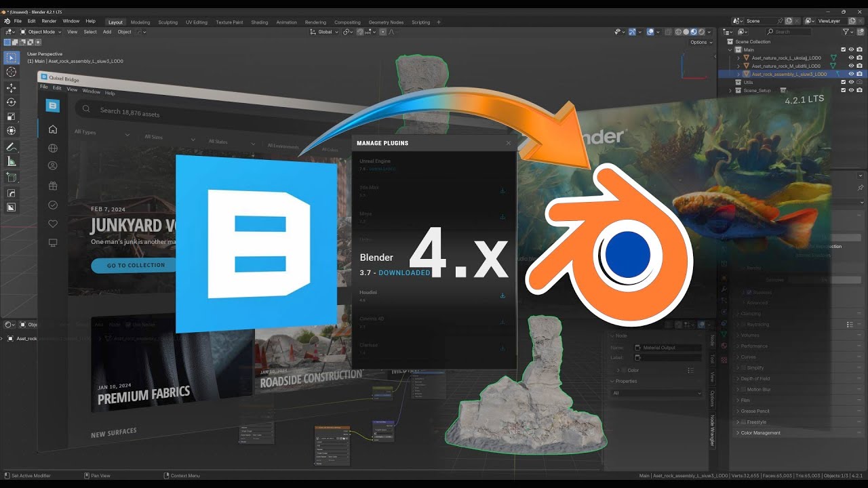Select the Transform tool

12,131
